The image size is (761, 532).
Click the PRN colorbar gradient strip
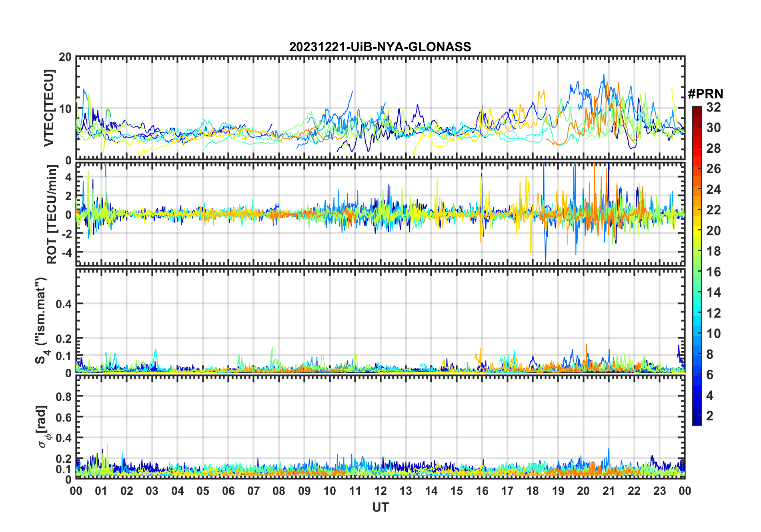click(x=697, y=266)
